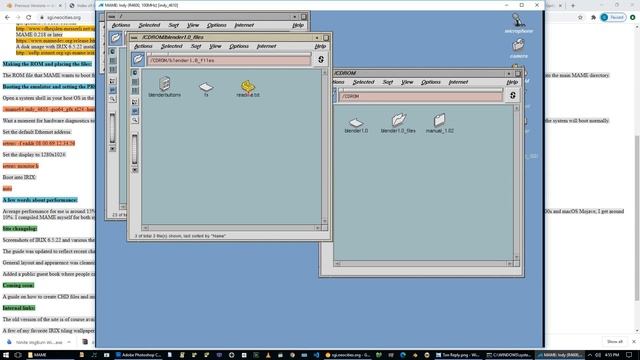Click vertical scrollbar of /CDROM window

click(x=517, y=183)
